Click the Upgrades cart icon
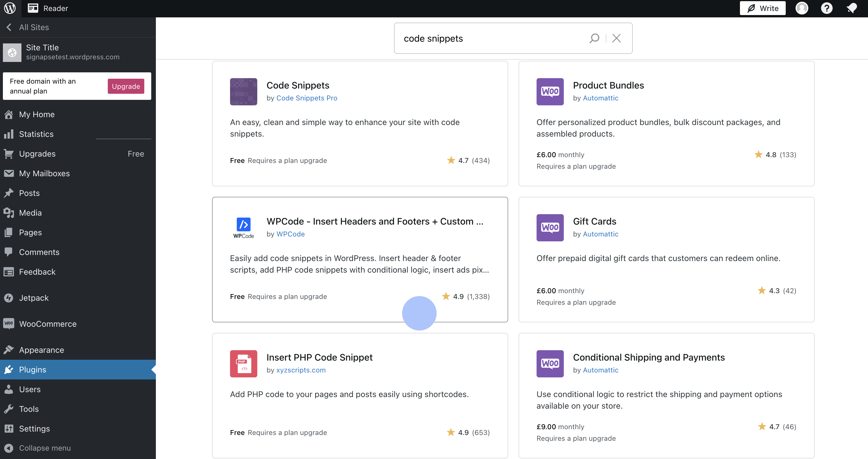The height and width of the screenshot is (459, 868). click(x=9, y=154)
